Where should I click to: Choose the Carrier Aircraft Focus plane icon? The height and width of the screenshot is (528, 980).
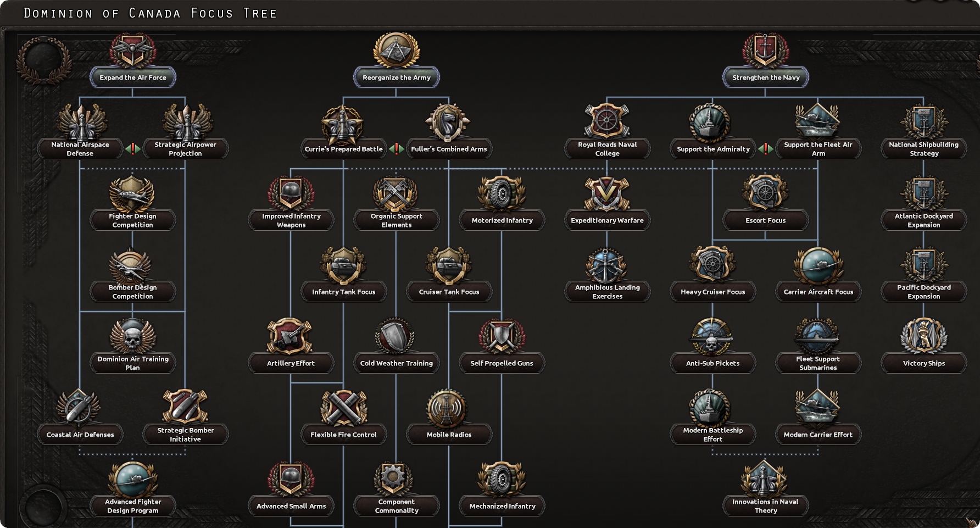[x=818, y=265]
